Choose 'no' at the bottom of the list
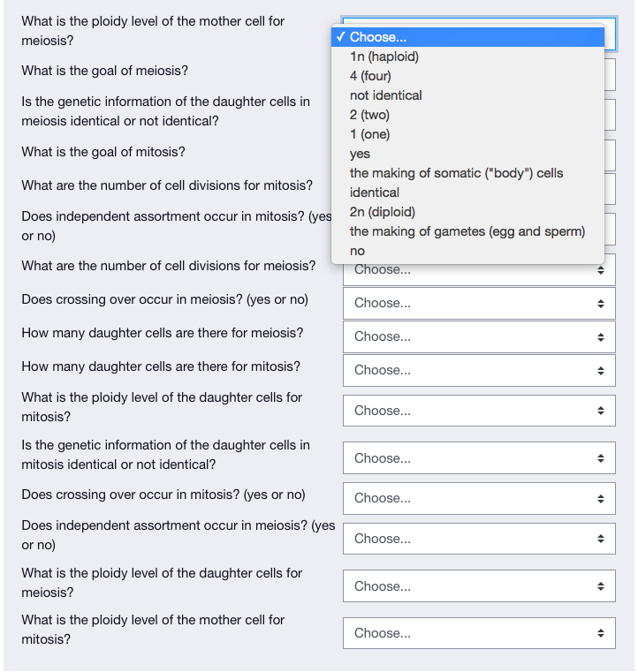Viewport: 638px width, 672px height. click(x=467, y=251)
